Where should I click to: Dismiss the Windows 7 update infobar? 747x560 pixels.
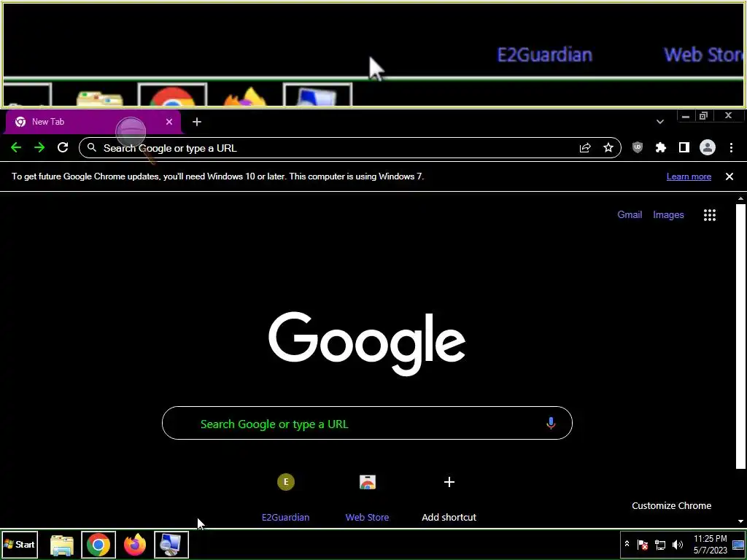point(729,176)
